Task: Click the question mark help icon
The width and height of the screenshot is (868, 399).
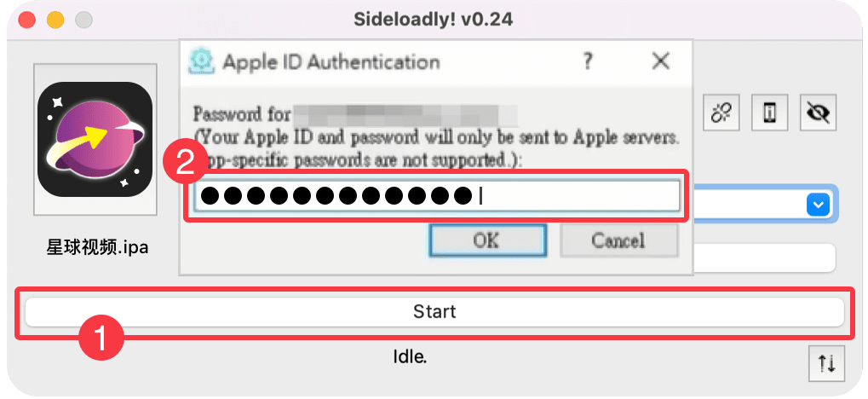Action: (x=588, y=61)
